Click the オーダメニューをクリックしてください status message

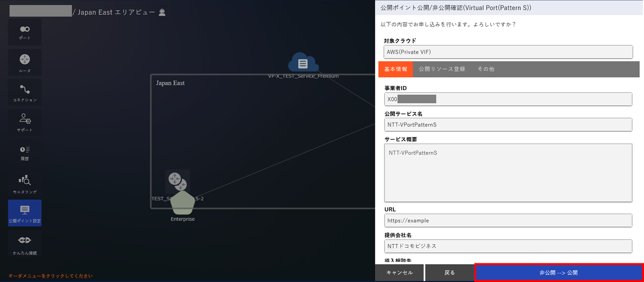[x=50, y=276]
